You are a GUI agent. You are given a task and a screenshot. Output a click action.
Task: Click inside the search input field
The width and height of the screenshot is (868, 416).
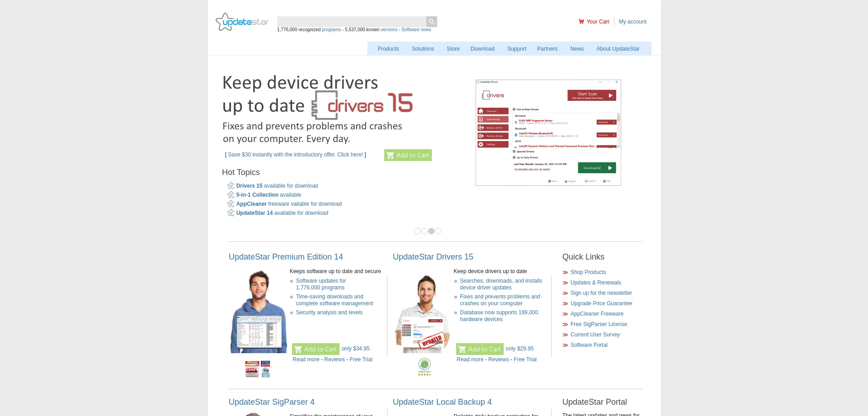[x=352, y=21]
